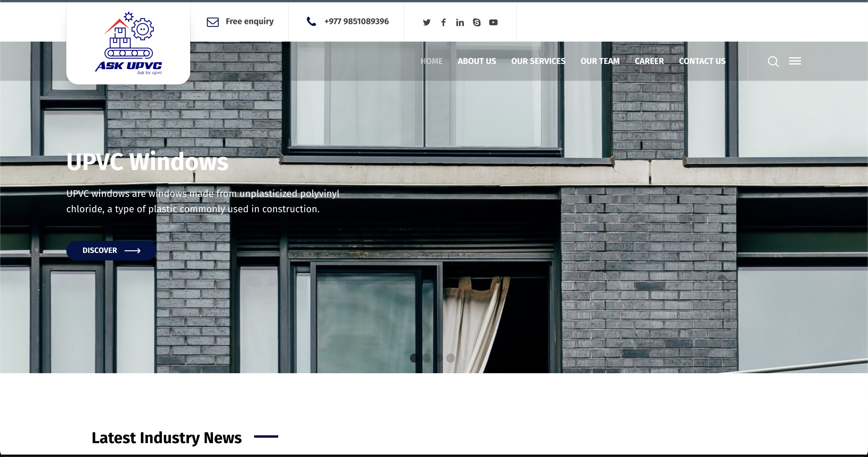
Task: Open the Skype social icon
Action: click(476, 22)
